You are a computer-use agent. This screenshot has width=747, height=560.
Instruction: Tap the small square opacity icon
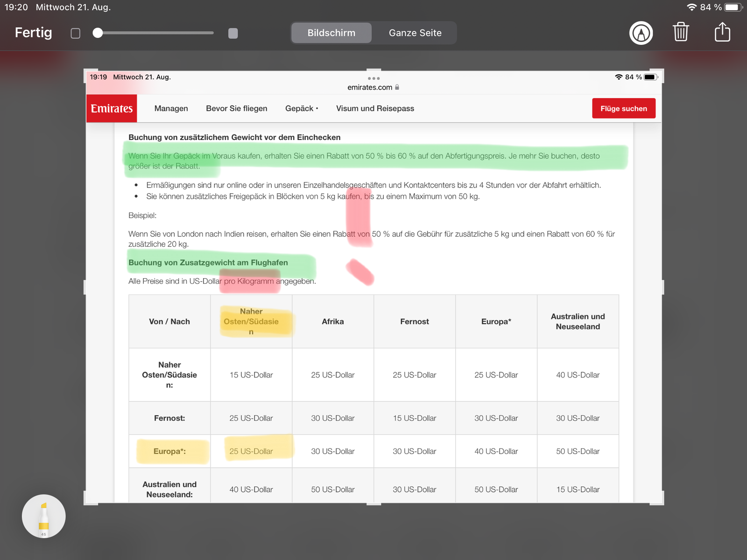coord(76,33)
